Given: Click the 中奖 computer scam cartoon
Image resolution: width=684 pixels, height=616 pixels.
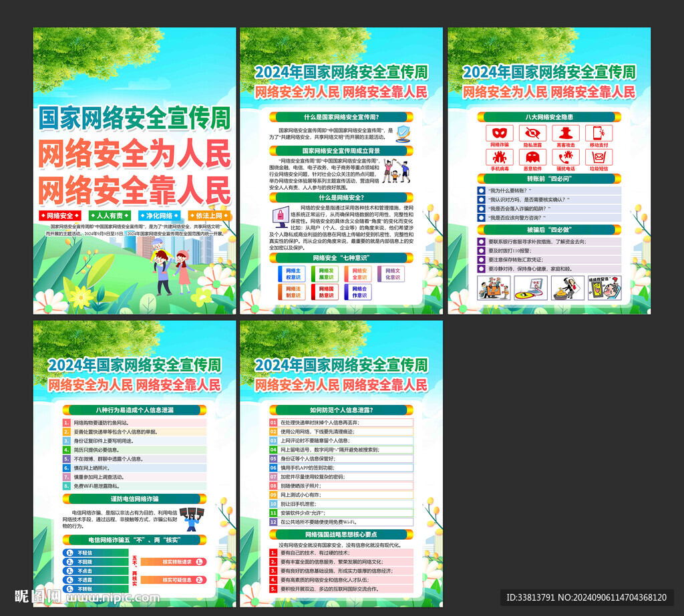Looking at the screenshot, I should coord(530,288).
